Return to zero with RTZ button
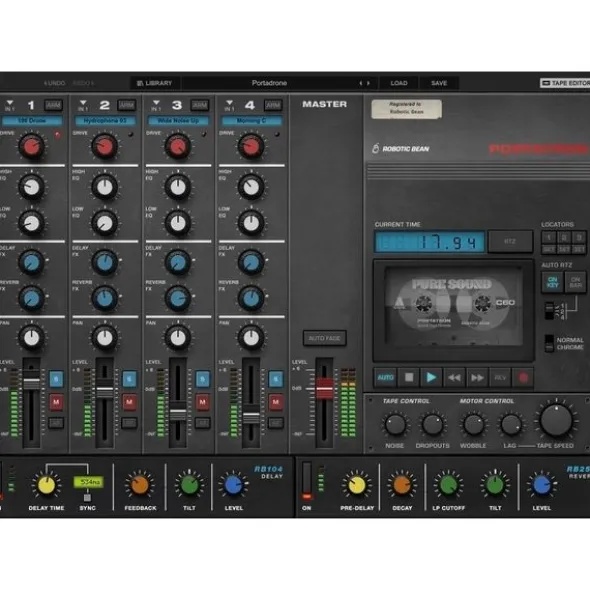Image resolution: width=590 pixels, height=591 pixels. coord(510,241)
